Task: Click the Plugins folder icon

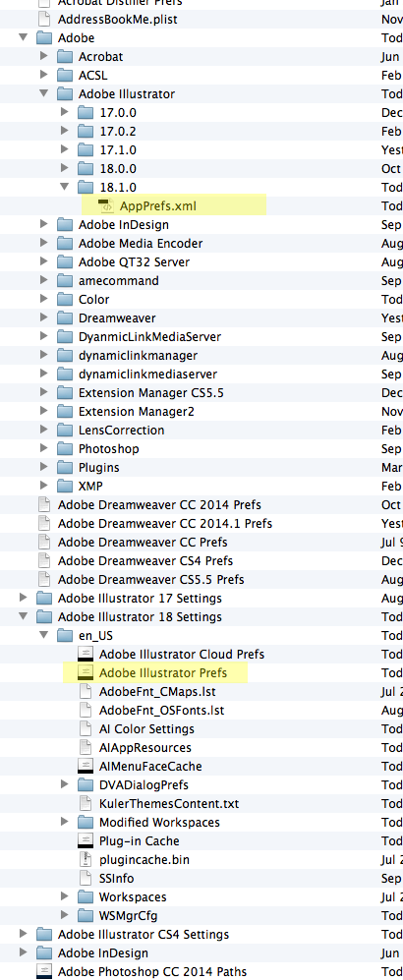Action: point(65,467)
